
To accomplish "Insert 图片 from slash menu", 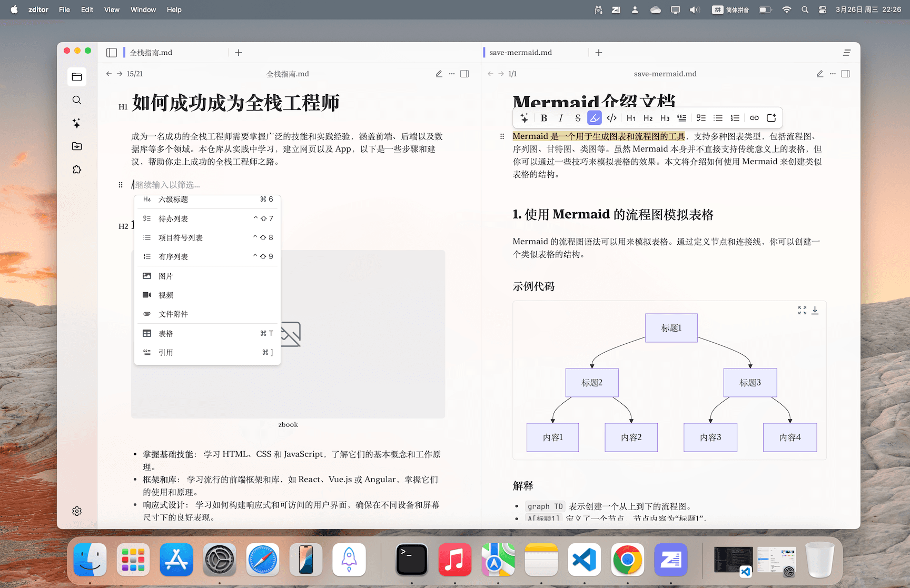I will click(207, 276).
